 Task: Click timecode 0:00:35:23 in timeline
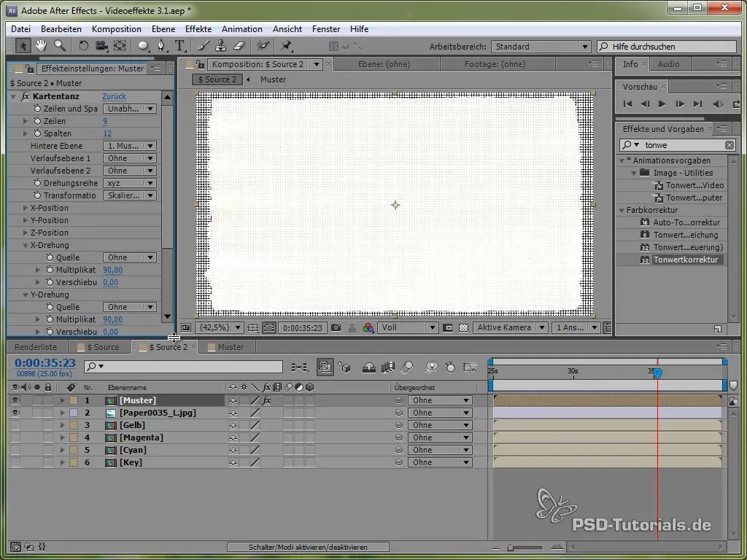44,363
